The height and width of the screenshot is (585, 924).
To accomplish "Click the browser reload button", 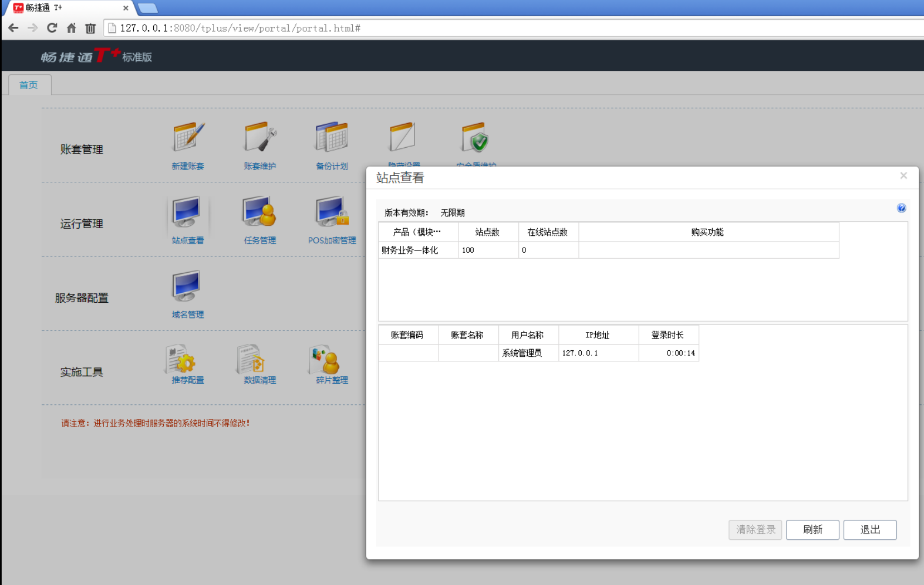I will click(x=52, y=28).
